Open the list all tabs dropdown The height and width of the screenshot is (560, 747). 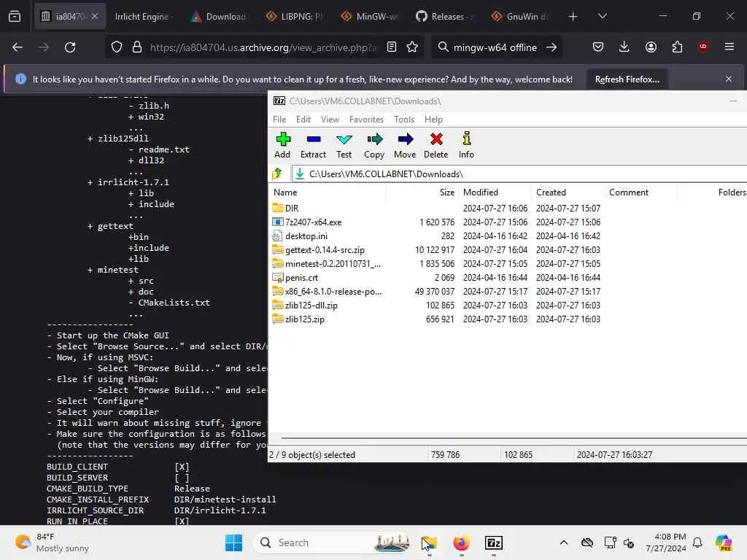click(602, 17)
